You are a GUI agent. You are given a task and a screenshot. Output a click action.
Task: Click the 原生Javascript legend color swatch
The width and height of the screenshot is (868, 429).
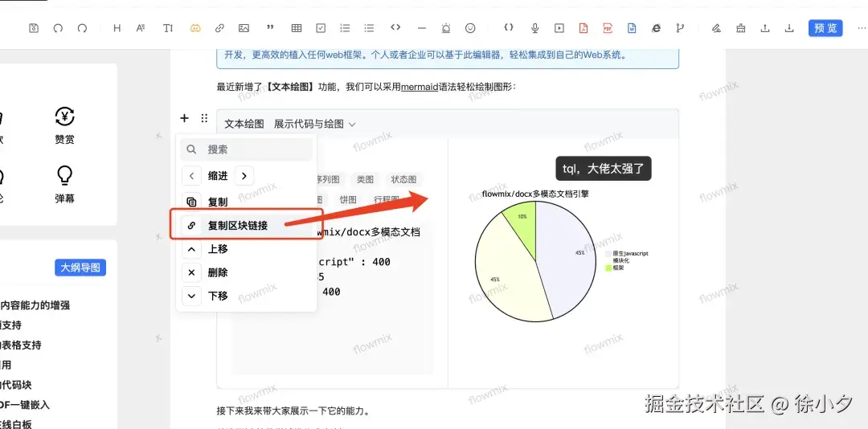[609, 253]
